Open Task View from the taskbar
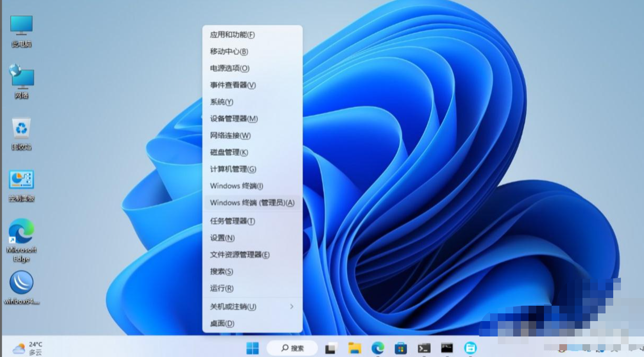This screenshot has height=357, width=644. coord(330,348)
